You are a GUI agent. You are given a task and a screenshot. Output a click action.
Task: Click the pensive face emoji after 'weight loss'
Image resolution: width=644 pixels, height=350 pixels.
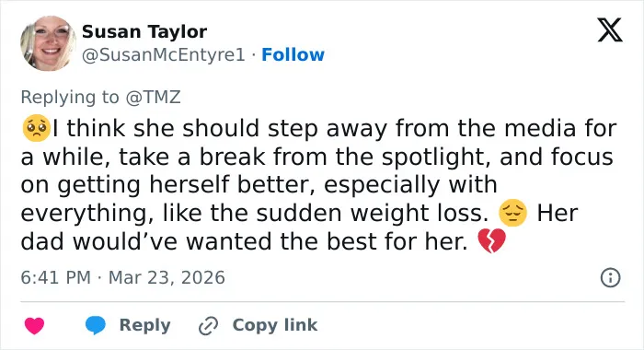(512, 213)
